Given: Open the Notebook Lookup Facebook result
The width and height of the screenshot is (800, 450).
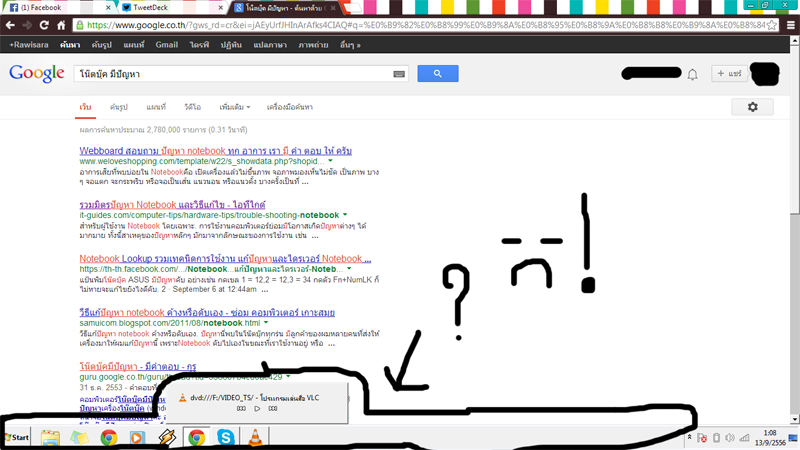Looking at the screenshot, I should coord(225,259).
